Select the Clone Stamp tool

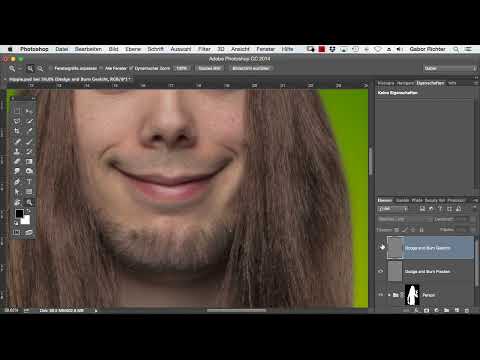coord(17,151)
